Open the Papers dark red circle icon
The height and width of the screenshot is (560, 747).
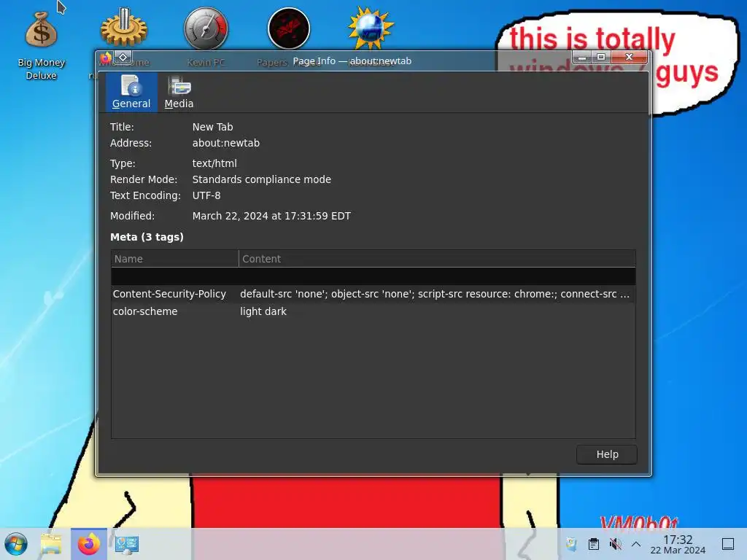pyautogui.click(x=289, y=28)
